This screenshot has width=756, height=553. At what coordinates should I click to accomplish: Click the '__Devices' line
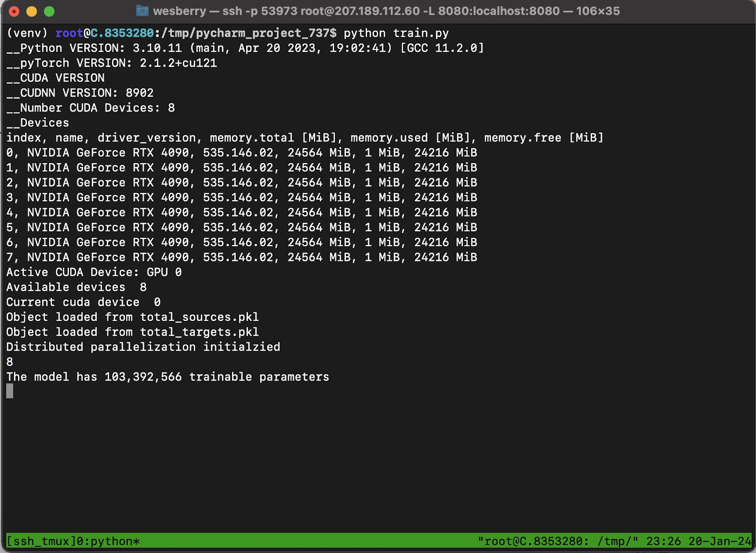click(38, 123)
